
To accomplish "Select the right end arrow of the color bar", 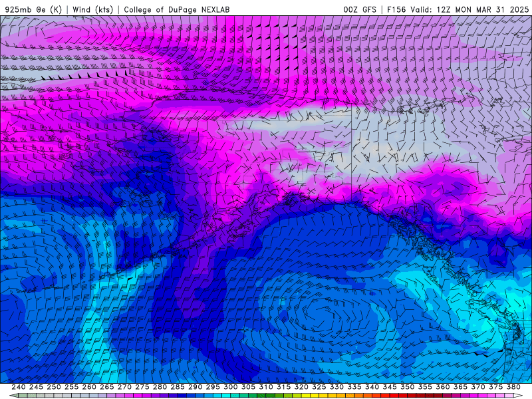I will click(518, 396).
